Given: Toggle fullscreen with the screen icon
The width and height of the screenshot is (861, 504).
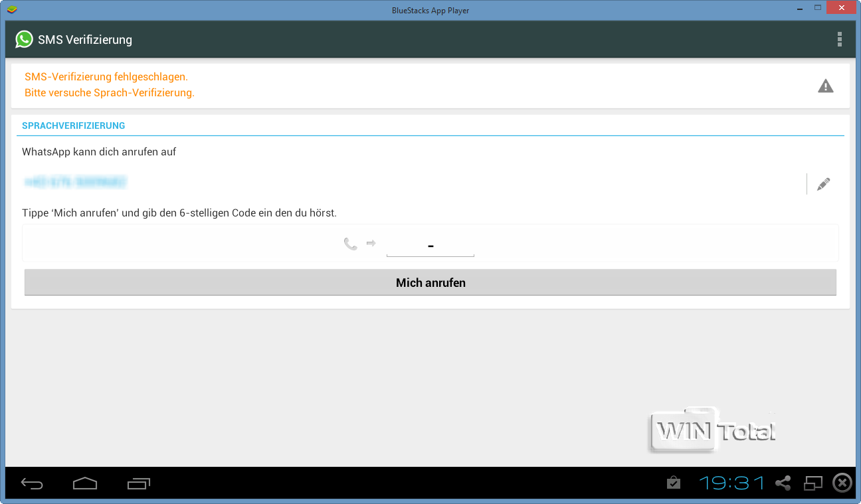Looking at the screenshot, I should [813, 483].
